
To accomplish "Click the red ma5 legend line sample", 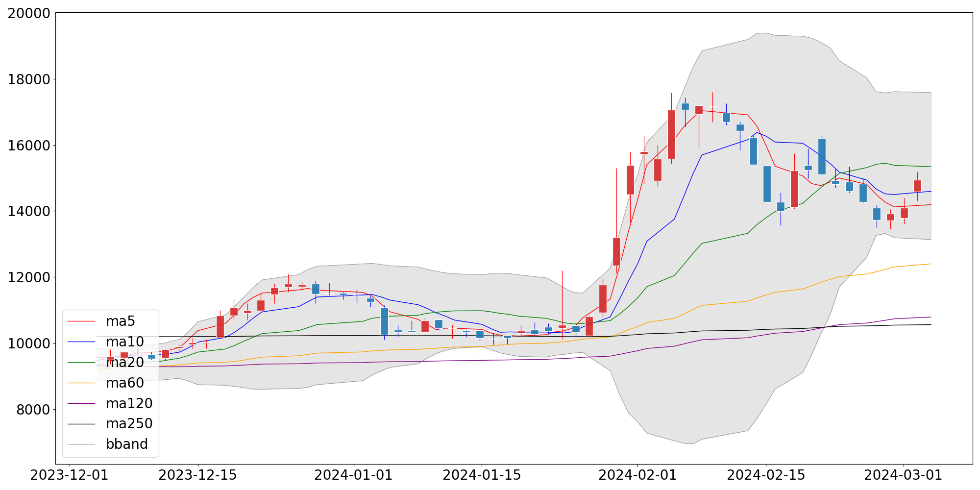I will tap(81, 321).
